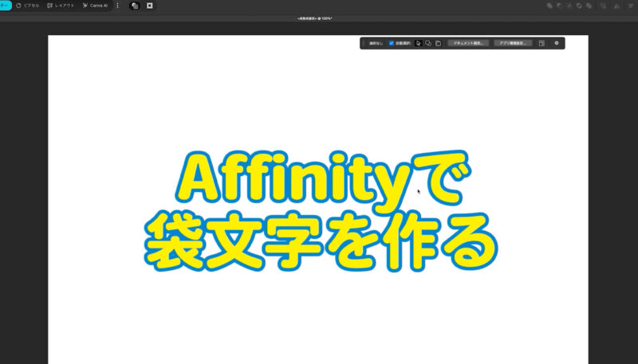The image size is (638, 364).
Task: Open the Canva AI studio tab
Action: coord(95,6)
